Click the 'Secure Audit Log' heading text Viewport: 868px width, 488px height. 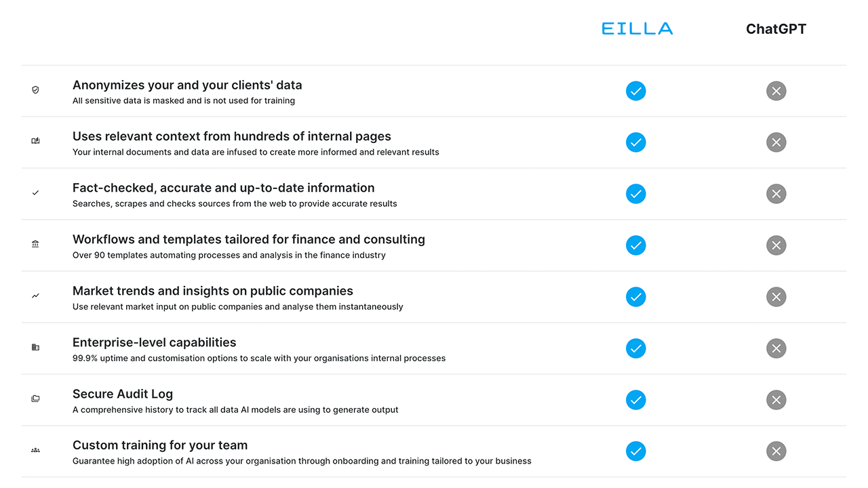click(x=123, y=394)
